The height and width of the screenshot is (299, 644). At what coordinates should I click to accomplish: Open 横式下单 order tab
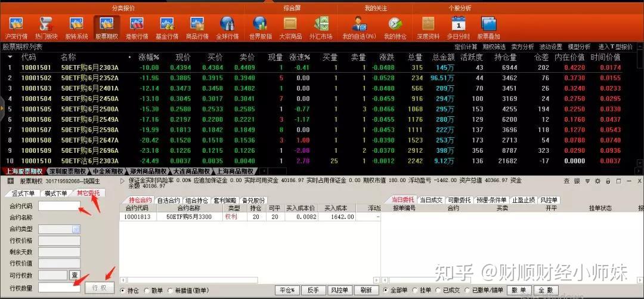pos(56,193)
